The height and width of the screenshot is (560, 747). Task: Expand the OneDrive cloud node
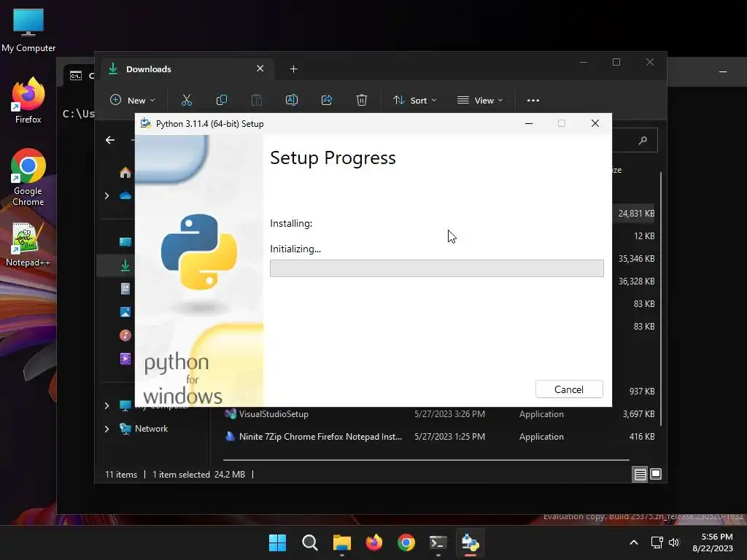pyautogui.click(x=107, y=195)
